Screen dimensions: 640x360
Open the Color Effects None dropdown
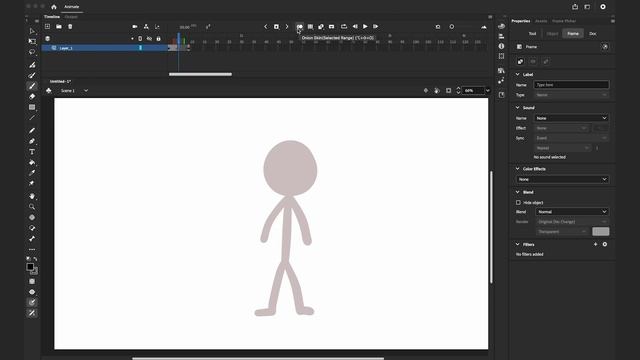(562, 179)
